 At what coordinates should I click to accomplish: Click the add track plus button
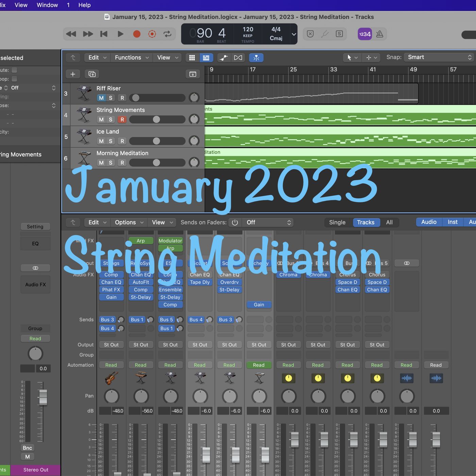tap(73, 74)
